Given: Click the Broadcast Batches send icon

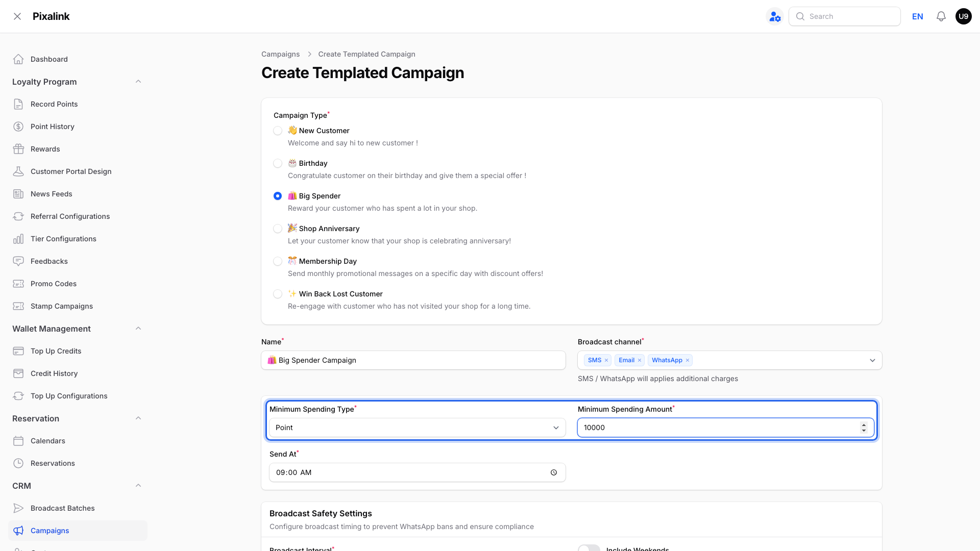Looking at the screenshot, I should tap(18, 508).
